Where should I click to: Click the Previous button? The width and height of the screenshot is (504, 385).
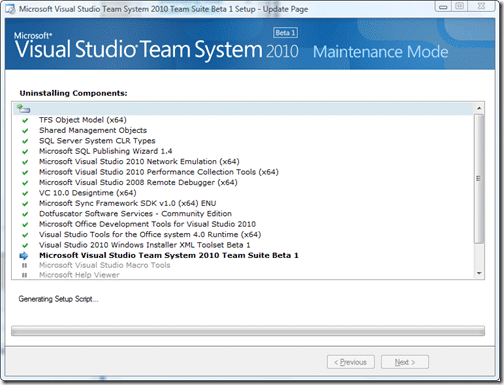(351, 362)
